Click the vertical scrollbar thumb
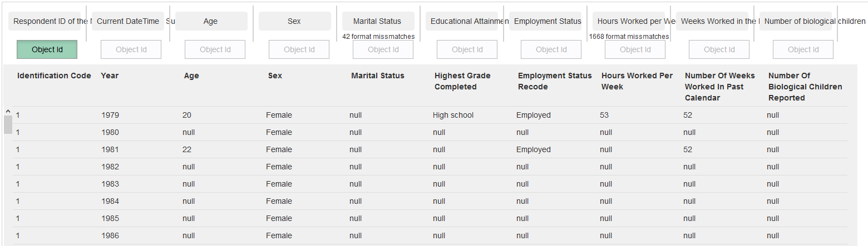This screenshot has height=246, width=868. (8, 125)
